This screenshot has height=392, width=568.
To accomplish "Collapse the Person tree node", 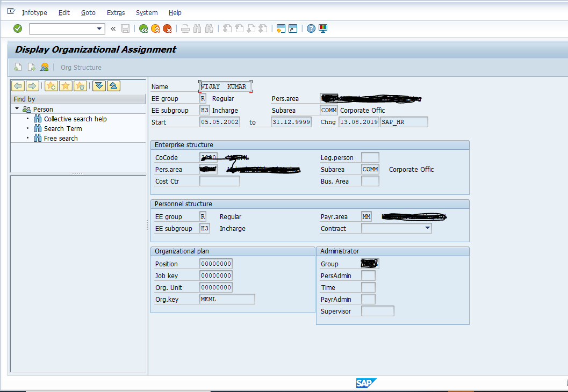I will [x=17, y=108].
